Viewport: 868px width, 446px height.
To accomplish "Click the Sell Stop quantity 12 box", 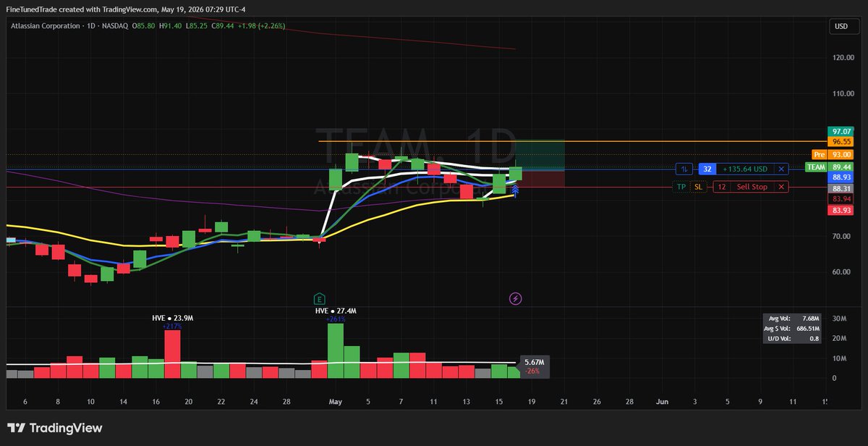I will [x=722, y=187].
